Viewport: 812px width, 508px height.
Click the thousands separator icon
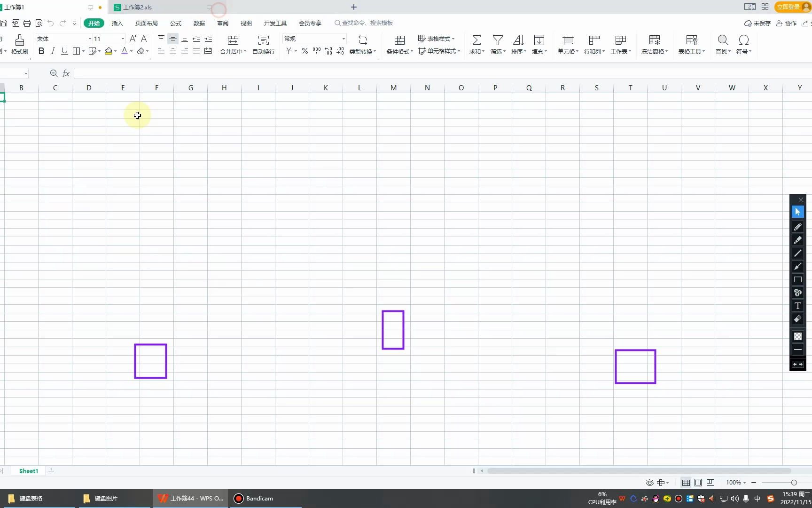(317, 51)
